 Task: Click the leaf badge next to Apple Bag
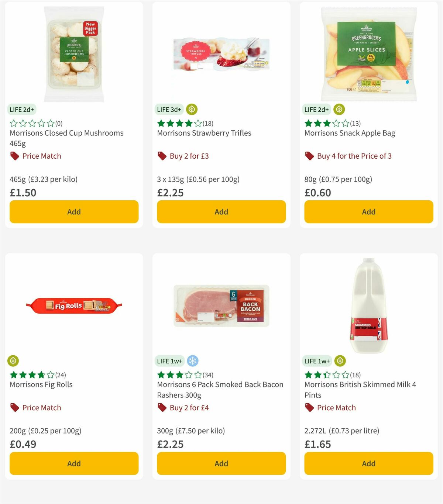(x=339, y=109)
